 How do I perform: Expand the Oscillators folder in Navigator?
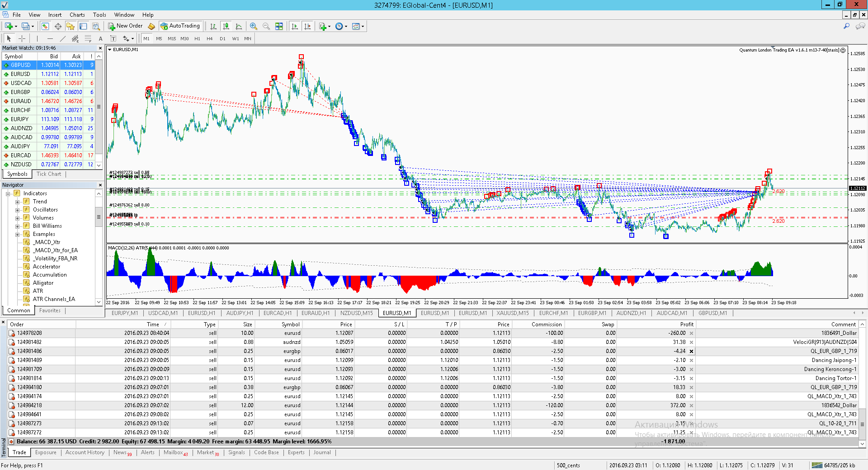(17, 210)
